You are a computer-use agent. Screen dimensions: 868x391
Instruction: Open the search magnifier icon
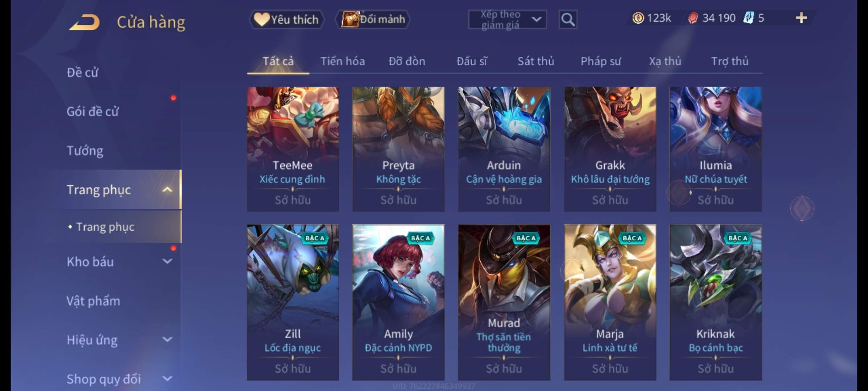click(568, 20)
